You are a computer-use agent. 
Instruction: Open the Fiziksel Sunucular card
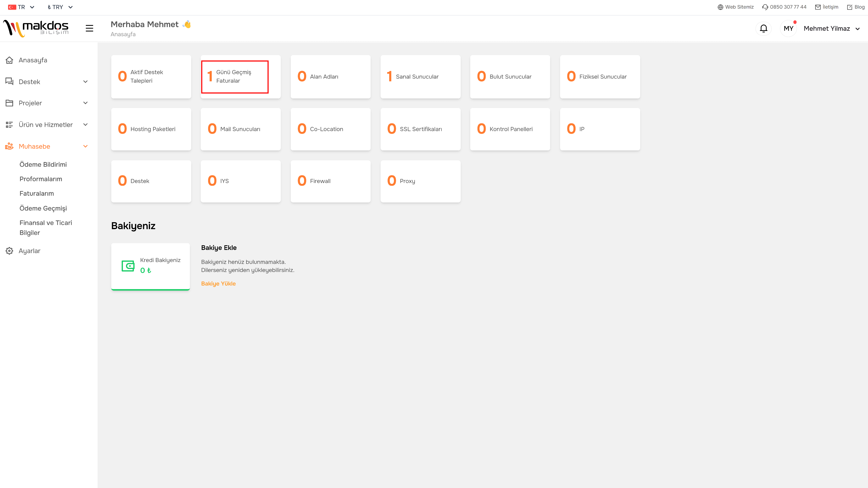tap(600, 76)
